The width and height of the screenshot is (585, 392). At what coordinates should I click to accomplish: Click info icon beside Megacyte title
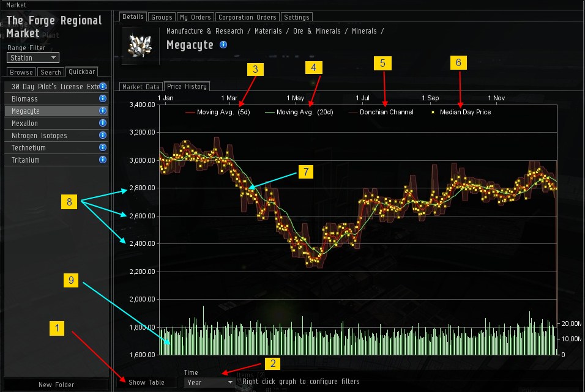223,45
